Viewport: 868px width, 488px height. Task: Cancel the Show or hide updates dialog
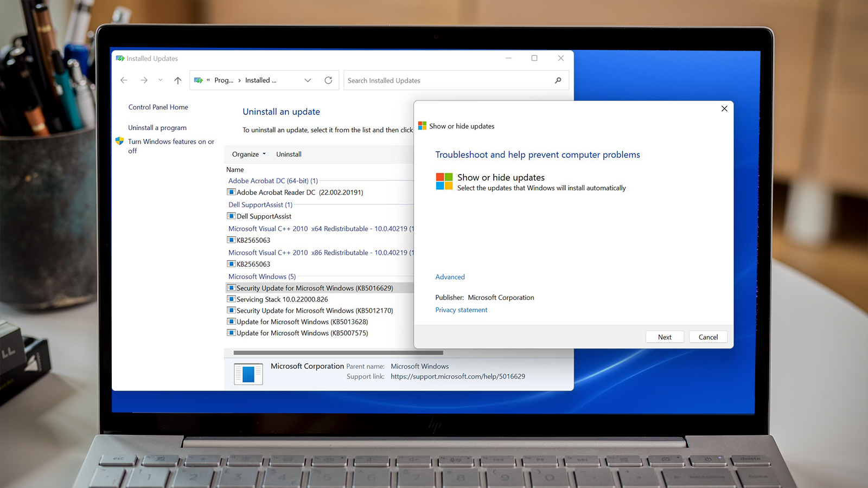tap(708, 337)
